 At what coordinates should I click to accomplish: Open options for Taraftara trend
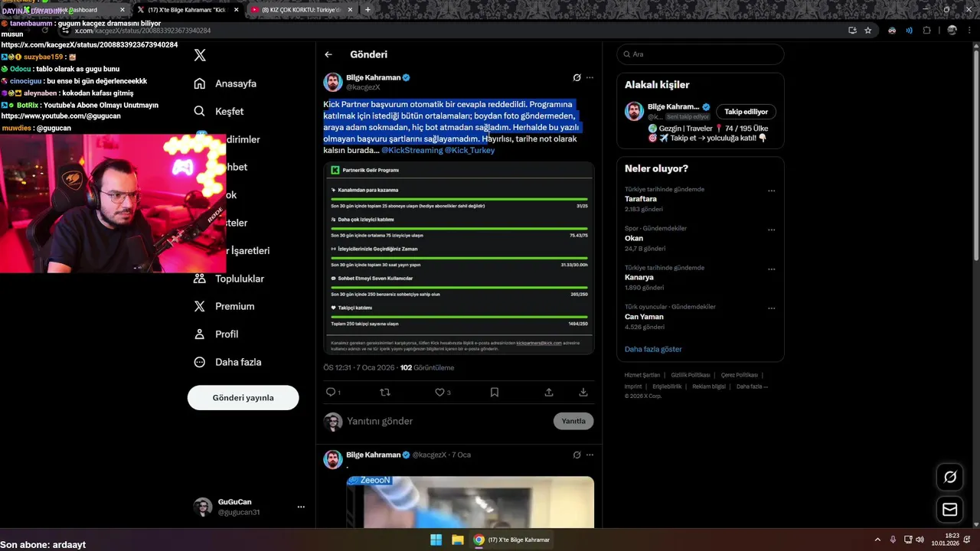click(771, 191)
